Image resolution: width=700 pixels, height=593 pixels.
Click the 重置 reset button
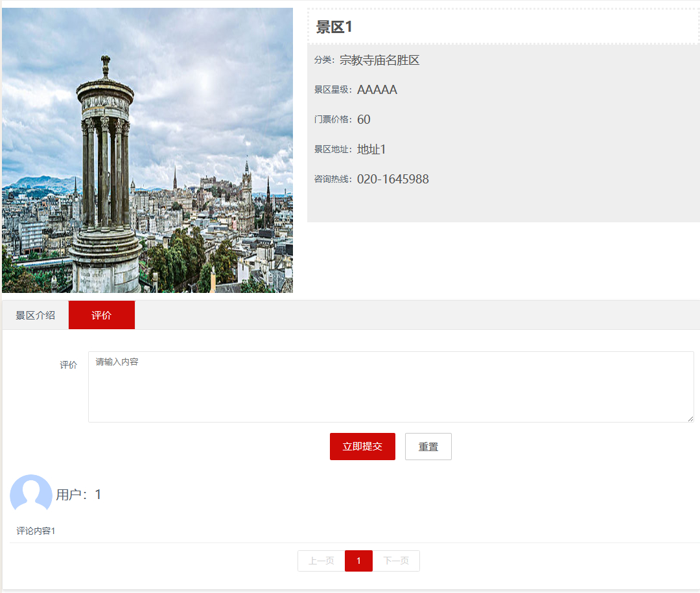(x=428, y=447)
